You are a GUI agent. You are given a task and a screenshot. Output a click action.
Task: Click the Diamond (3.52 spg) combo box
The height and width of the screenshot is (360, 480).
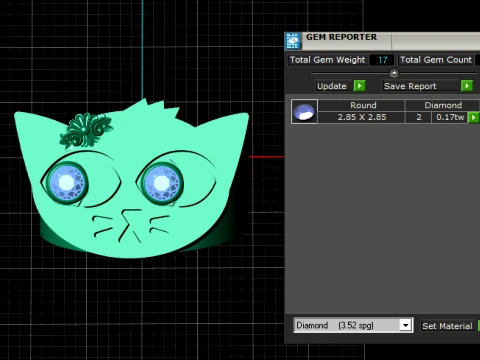coord(353,325)
